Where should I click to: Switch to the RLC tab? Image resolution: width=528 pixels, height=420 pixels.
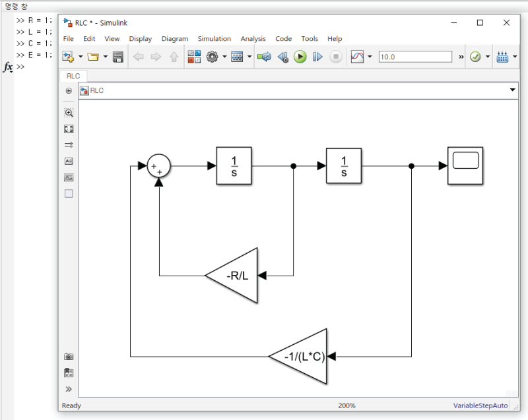click(73, 76)
